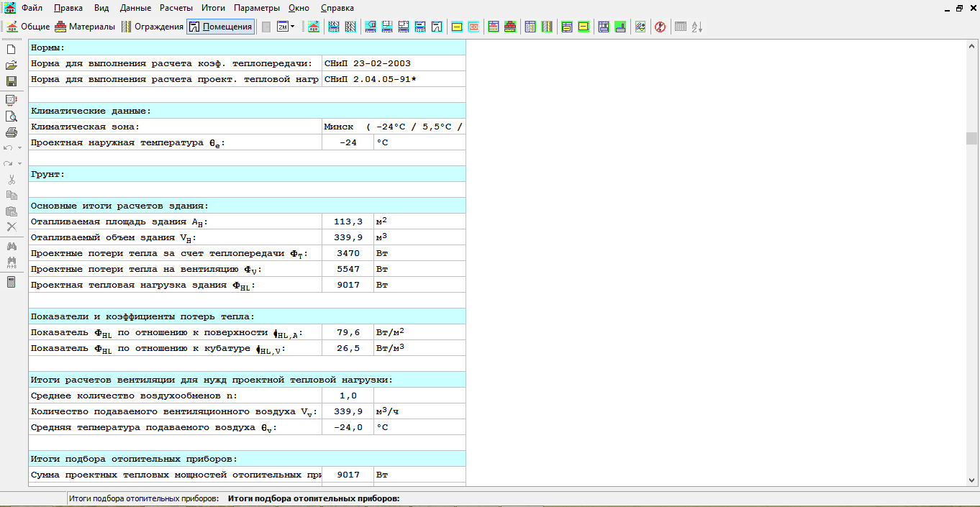Screen dimensions: 980x507
Task: Open a file with the folder icon
Action: (x=11, y=65)
